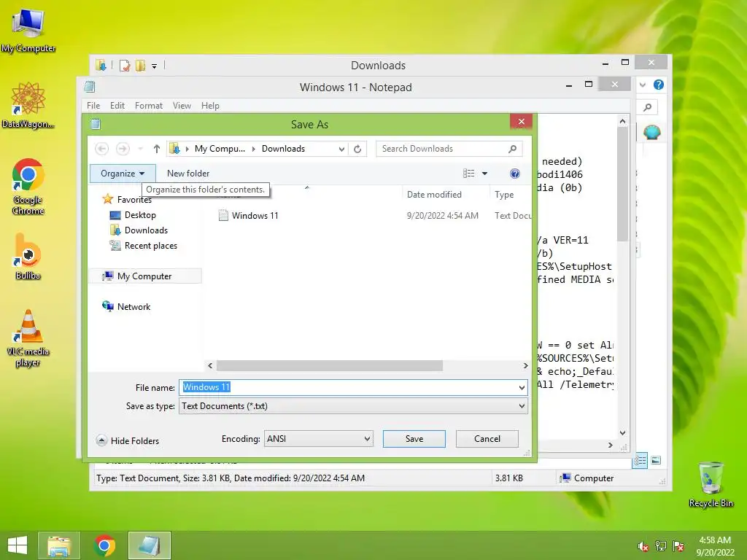Click the network tray icon
The width and height of the screenshot is (747, 560).
click(661, 546)
